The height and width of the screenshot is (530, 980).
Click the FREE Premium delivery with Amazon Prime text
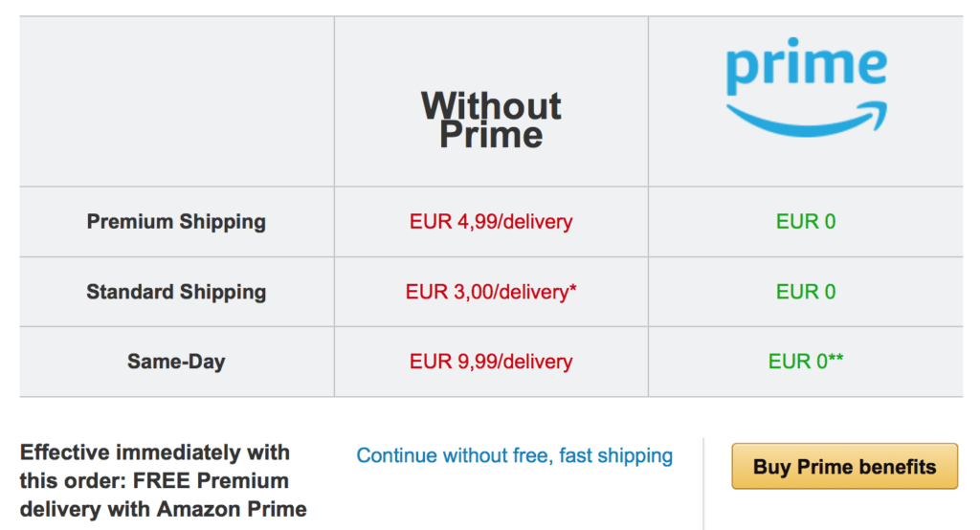pyautogui.click(x=165, y=495)
